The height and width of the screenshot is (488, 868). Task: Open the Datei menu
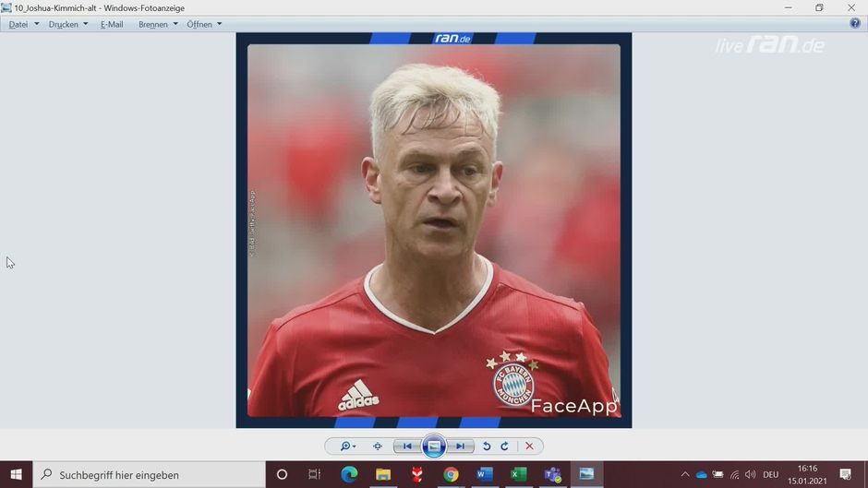[x=18, y=24]
